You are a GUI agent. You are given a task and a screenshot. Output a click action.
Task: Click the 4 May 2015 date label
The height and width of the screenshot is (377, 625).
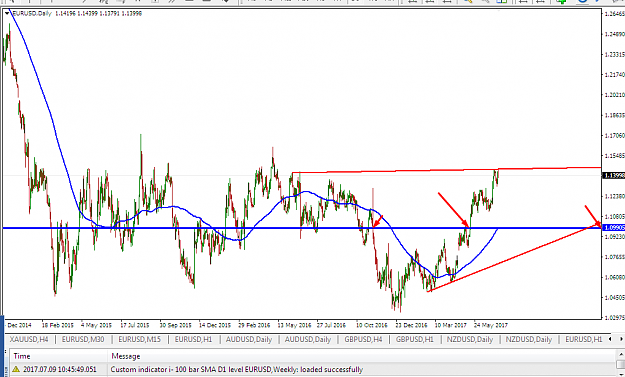[96, 325]
